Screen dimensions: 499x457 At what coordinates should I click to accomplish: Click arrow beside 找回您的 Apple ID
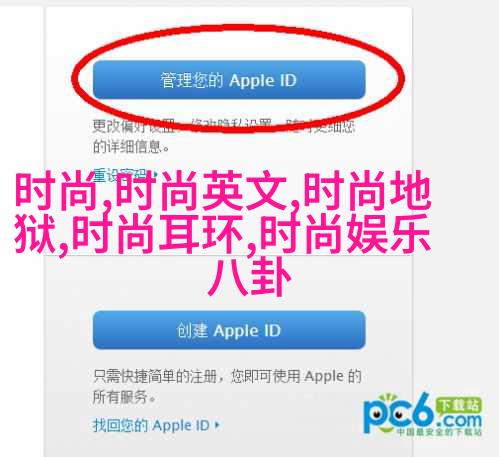pos(217,426)
